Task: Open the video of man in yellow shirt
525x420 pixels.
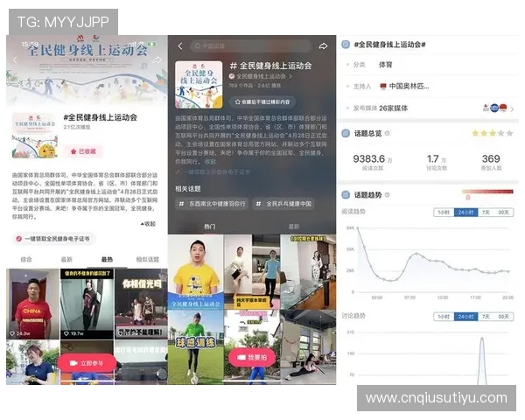Action: click(x=195, y=271)
